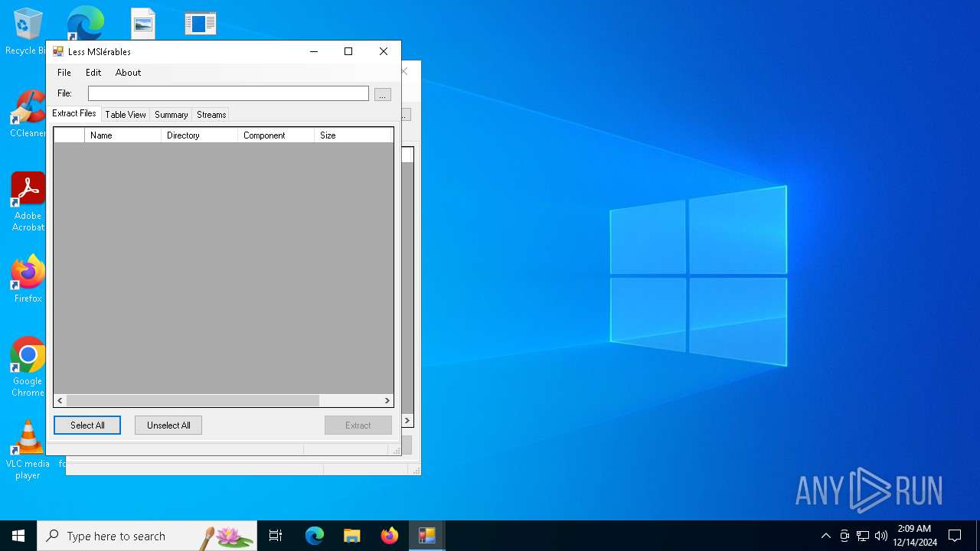Open the Windows Start menu
980x551 pixels.
[18, 536]
